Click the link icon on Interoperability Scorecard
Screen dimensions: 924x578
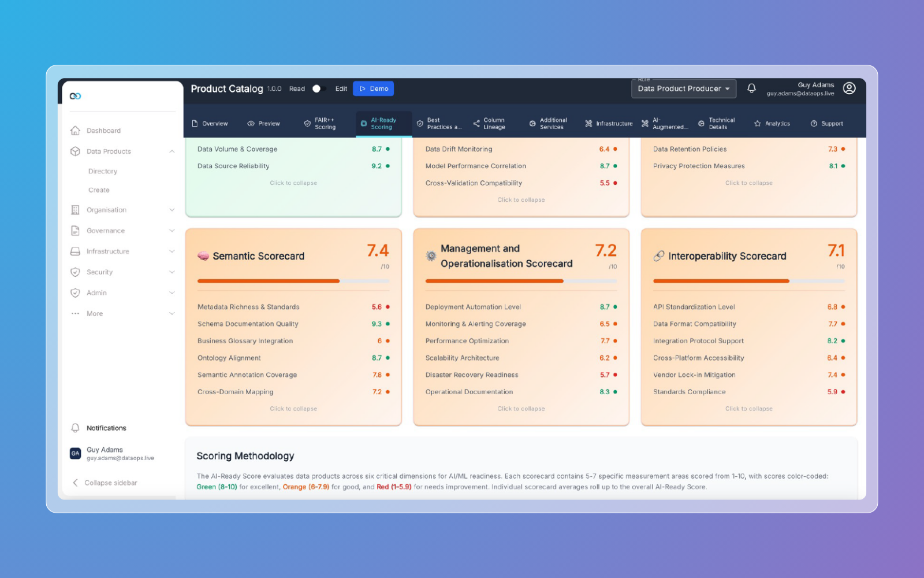[x=658, y=255]
